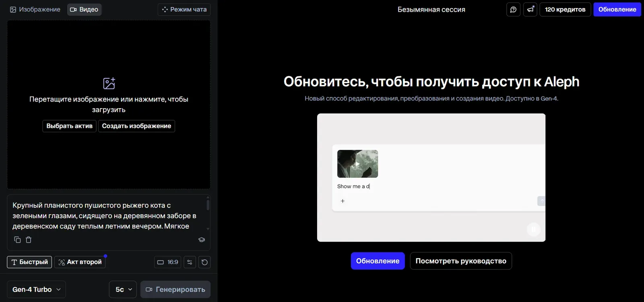Click the Генерировать button
The image size is (644, 302).
coord(175,290)
